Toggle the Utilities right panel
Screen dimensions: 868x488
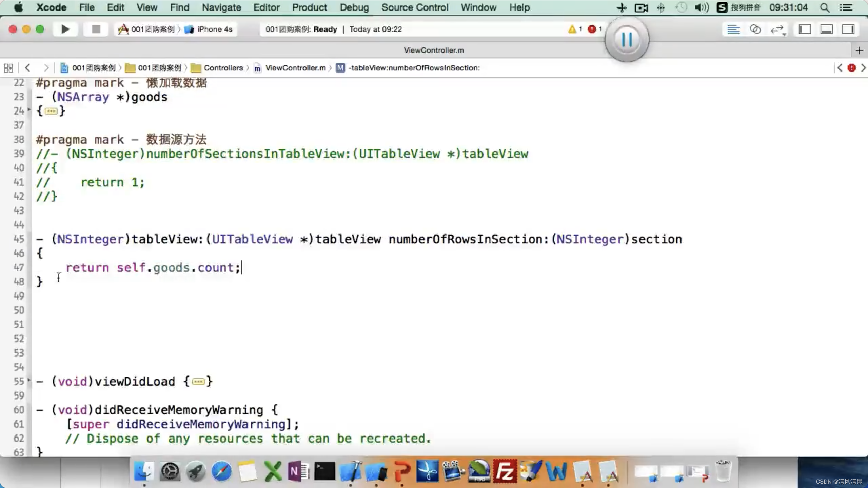tap(848, 29)
